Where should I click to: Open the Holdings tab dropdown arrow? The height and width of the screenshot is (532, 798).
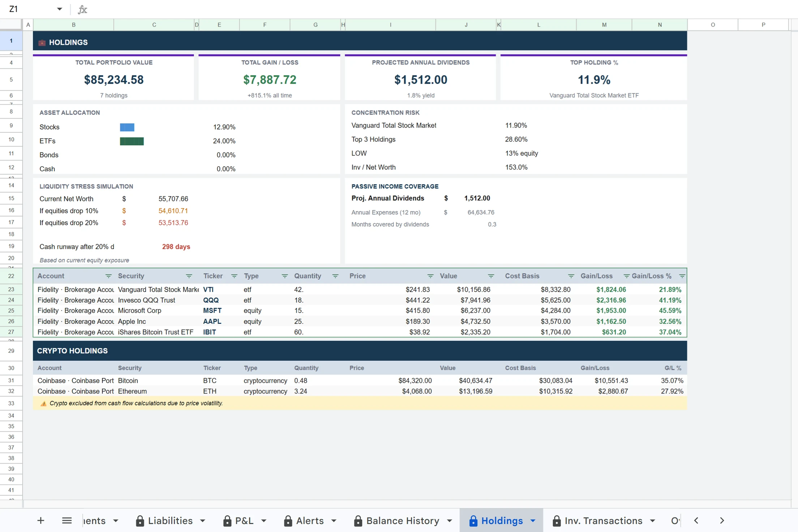[533, 521]
